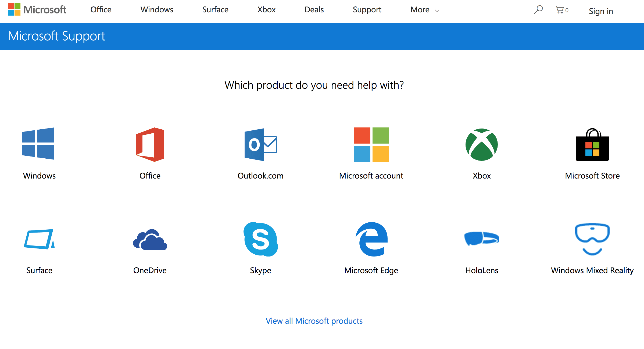The image size is (644, 349).
Task: Select the HoloLens headset icon
Action: (481, 238)
